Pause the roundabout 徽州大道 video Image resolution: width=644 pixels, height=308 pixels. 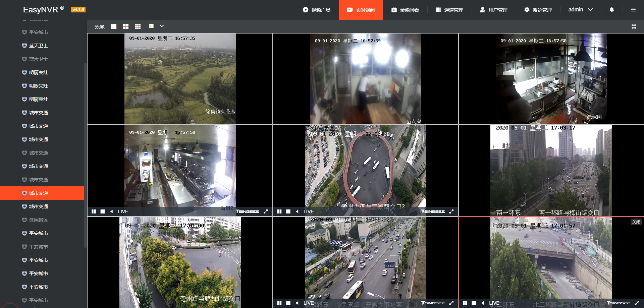tap(279, 211)
